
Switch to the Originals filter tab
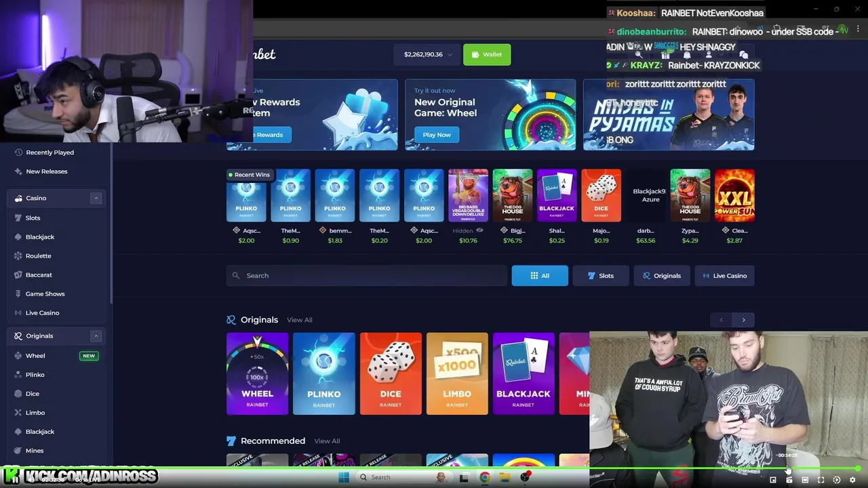662,276
